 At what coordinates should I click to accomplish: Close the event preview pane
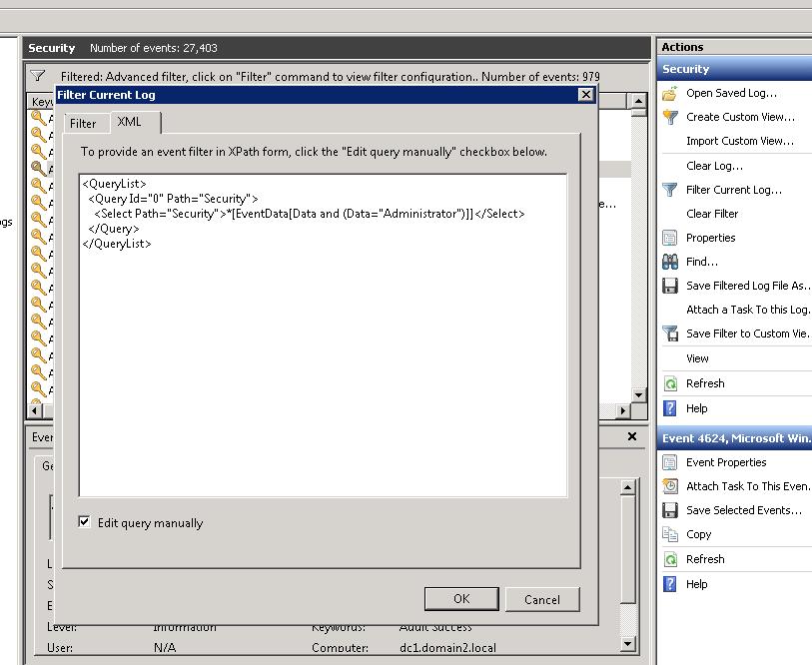[x=632, y=436]
